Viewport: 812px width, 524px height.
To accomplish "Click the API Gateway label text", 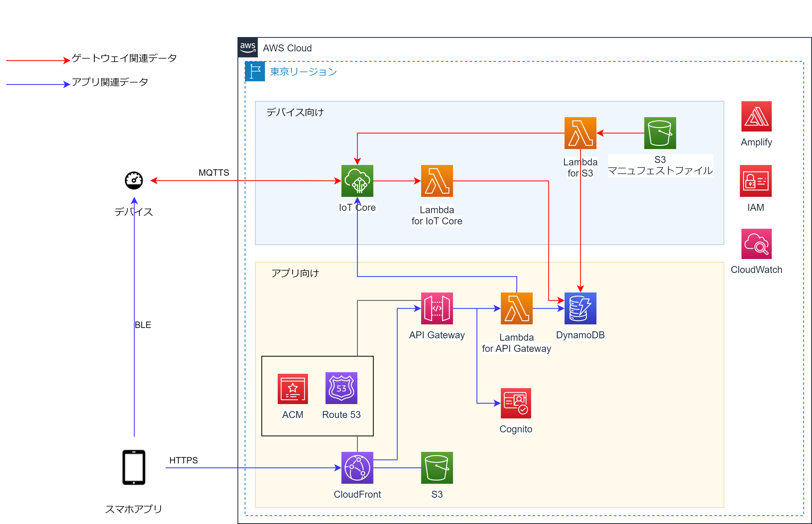I will [437, 335].
